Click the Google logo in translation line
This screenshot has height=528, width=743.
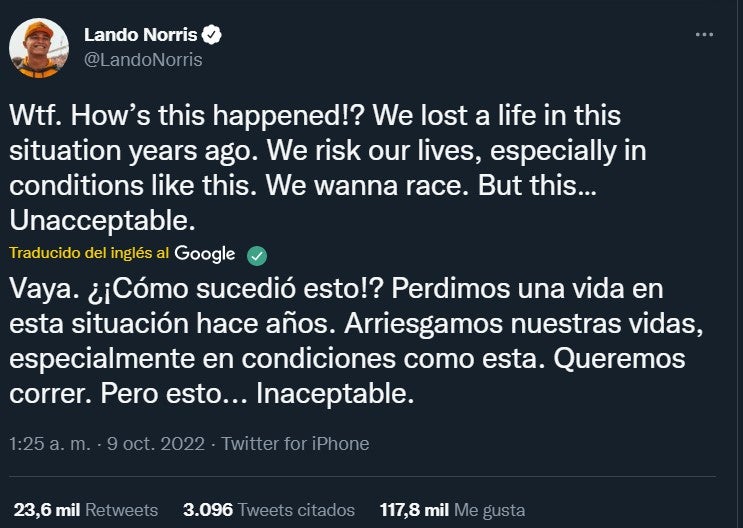coord(204,254)
